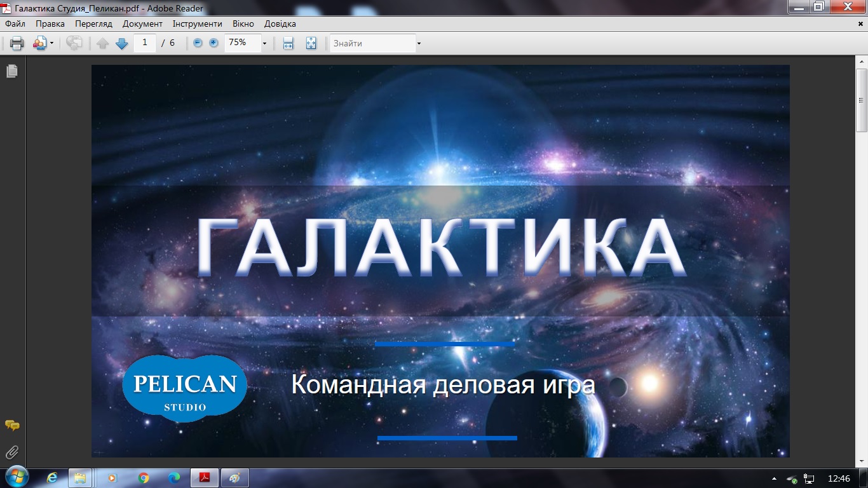This screenshot has height=488, width=868.
Task: Launch Microsoft Edge from taskbar
Action: pos(174,478)
